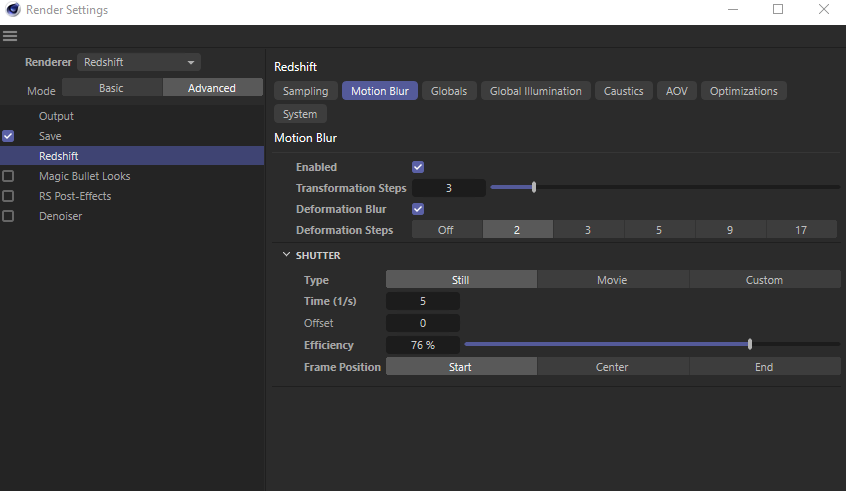846x491 pixels.
Task: Select Output in the settings list
Action: (x=56, y=116)
